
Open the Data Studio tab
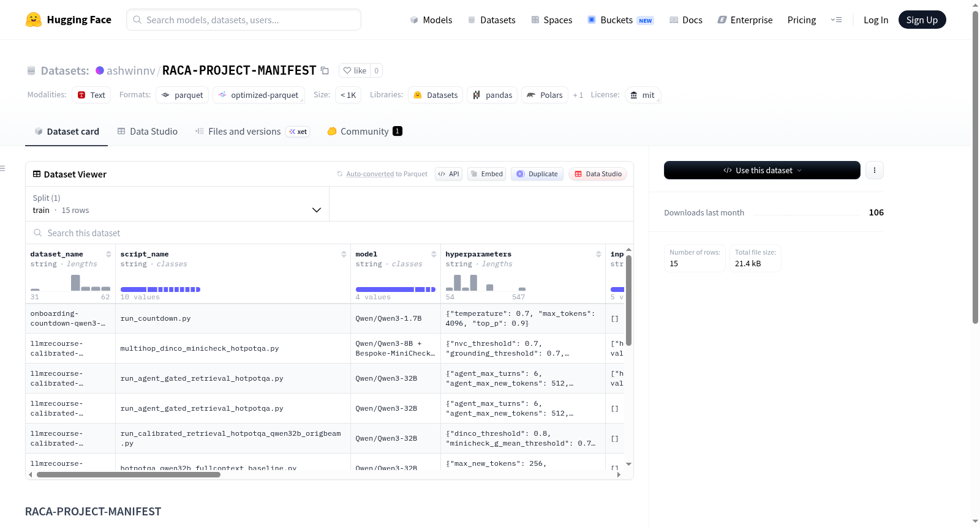click(148, 131)
